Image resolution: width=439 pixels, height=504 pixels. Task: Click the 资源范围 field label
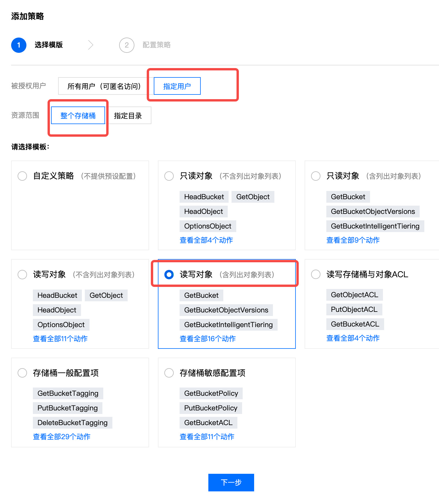click(x=25, y=115)
